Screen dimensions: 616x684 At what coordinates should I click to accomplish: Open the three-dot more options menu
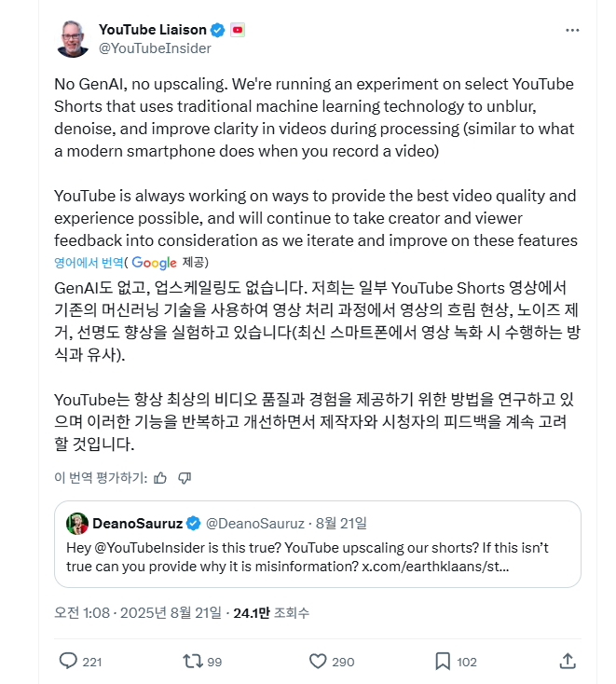point(572,30)
